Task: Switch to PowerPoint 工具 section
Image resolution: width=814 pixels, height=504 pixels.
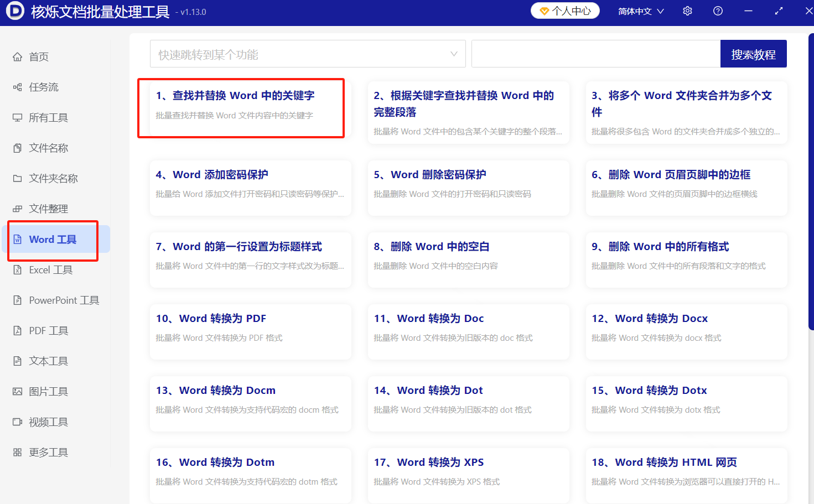Action: click(18, 300)
